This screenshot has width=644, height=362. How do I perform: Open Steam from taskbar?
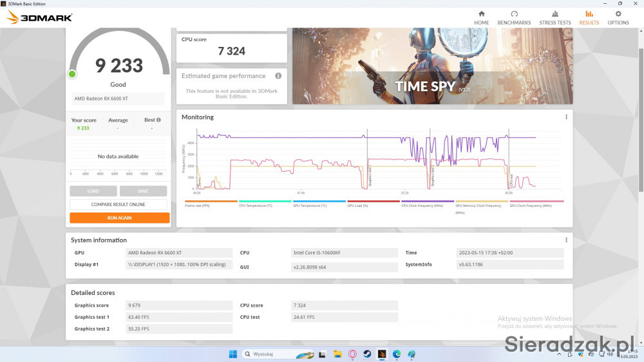point(367,354)
